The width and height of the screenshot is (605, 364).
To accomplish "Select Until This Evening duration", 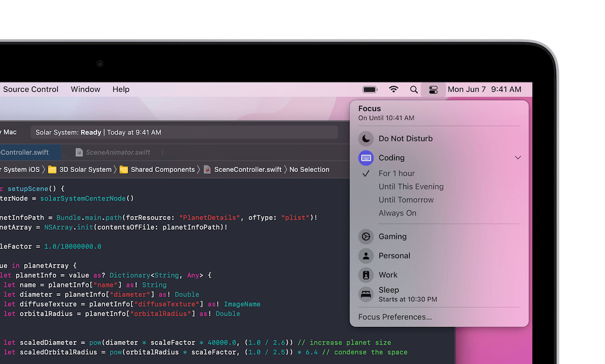I will (x=411, y=186).
